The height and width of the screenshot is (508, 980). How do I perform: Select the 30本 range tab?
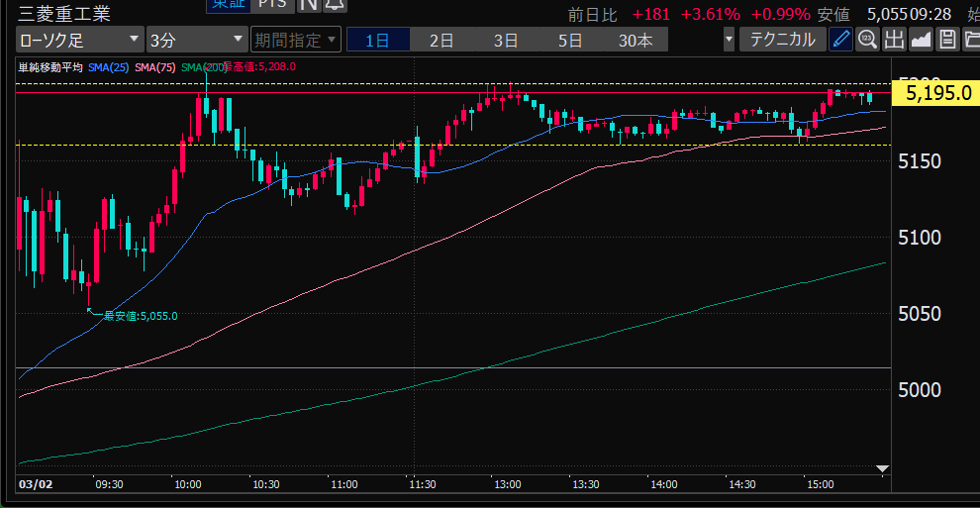tap(636, 41)
